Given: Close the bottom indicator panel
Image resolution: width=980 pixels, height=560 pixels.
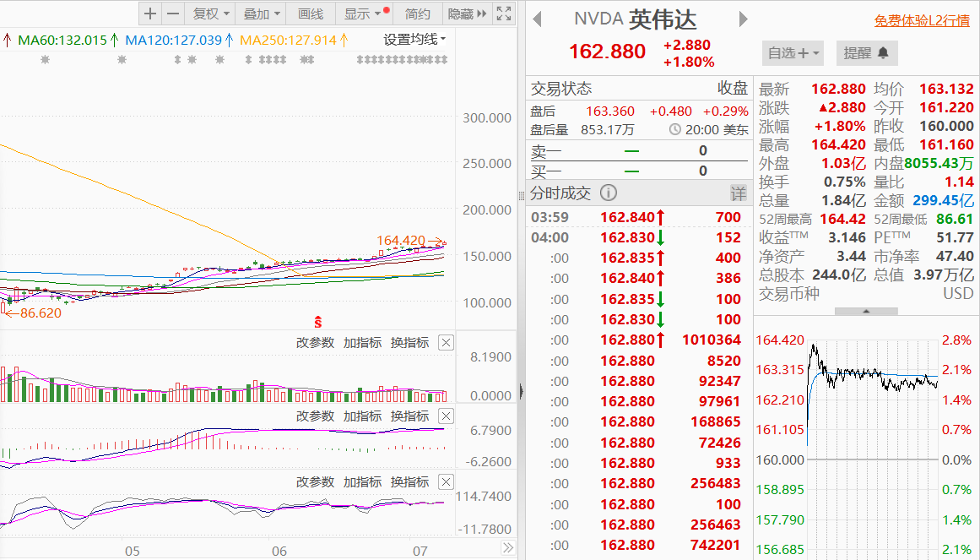Looking at the screenshot, I should pyautogui.click(x=446, y=481).
